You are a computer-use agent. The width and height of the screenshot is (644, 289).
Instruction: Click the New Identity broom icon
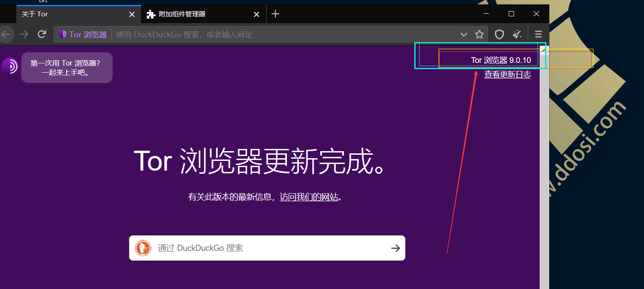click(x=517, y=34)
